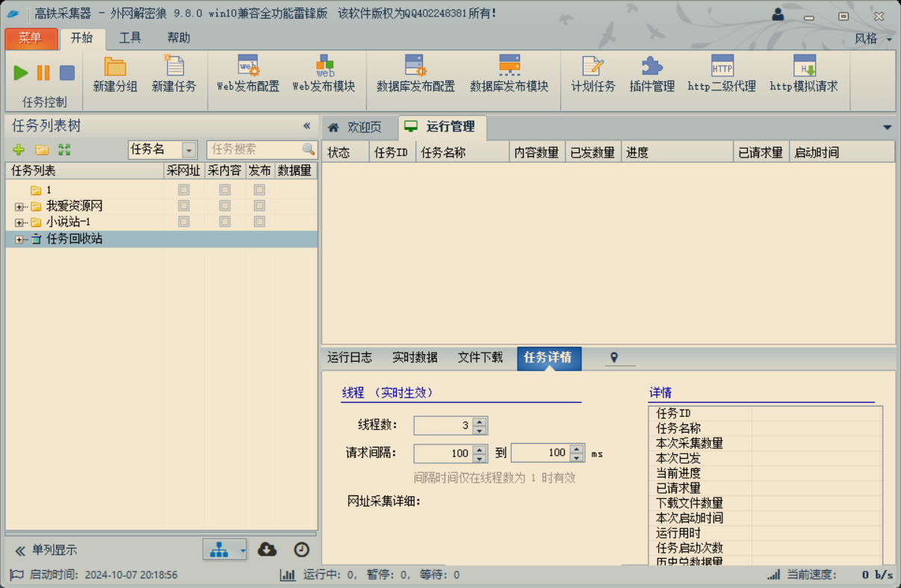The image size is (901, 588).
Task: Increase 线程数 with up arrow
Action: tap(480, 421)
